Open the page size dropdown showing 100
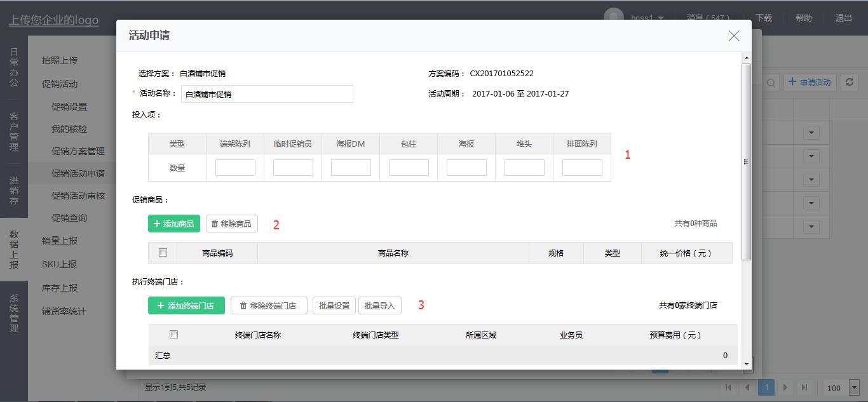 point(854,387)
